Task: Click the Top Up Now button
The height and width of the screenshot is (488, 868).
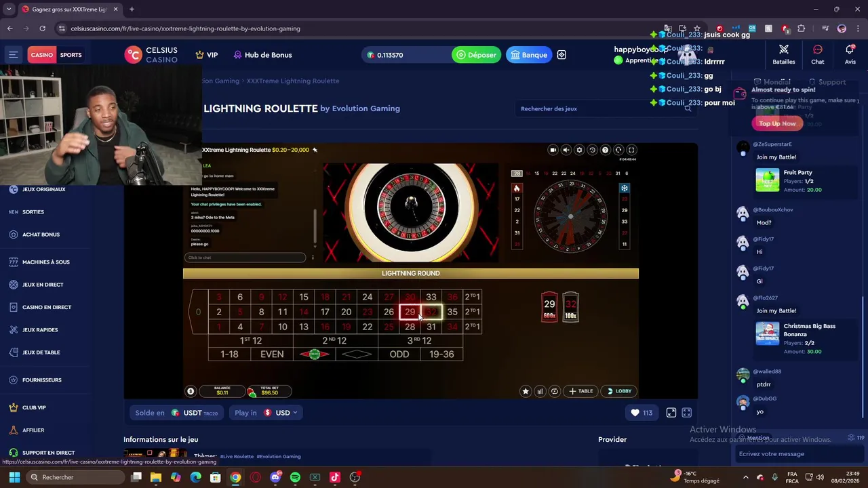Action: click(777, 123)
